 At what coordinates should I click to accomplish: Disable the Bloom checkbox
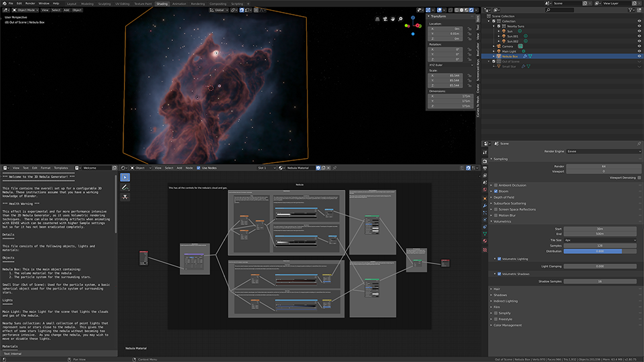[x=496, y=191]
